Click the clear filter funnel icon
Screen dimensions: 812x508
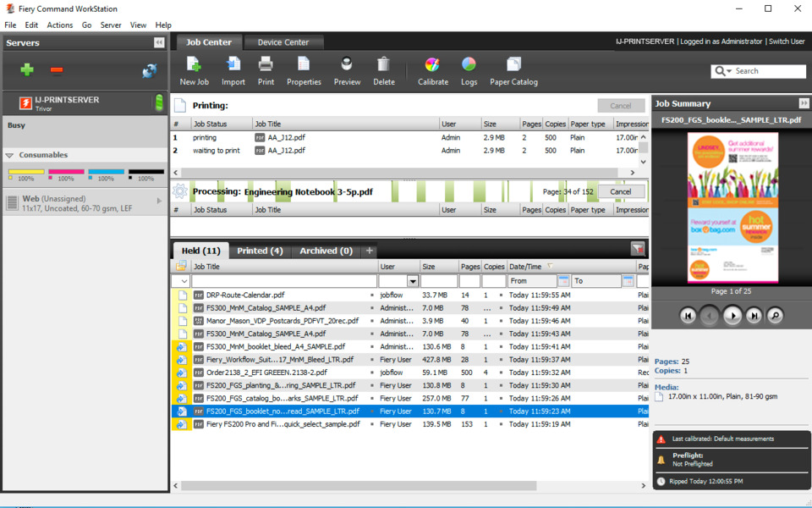pos(638,249)
